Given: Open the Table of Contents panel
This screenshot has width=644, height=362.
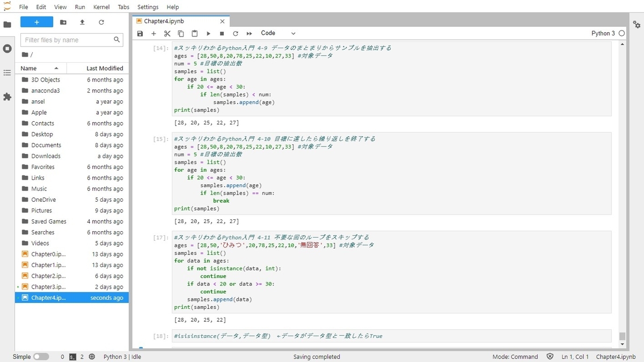Looking at the screenshot, I should (x=7, y=72).
